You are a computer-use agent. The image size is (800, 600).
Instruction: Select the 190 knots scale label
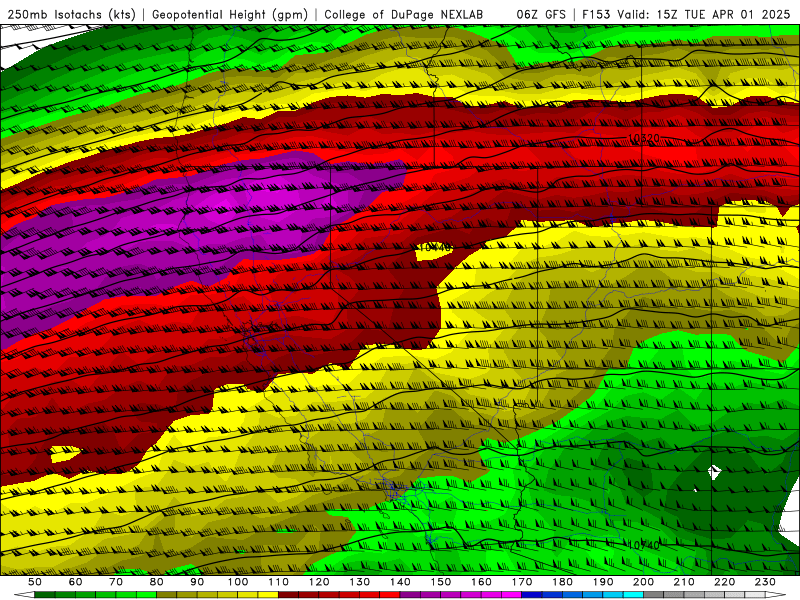pos(603,582)
